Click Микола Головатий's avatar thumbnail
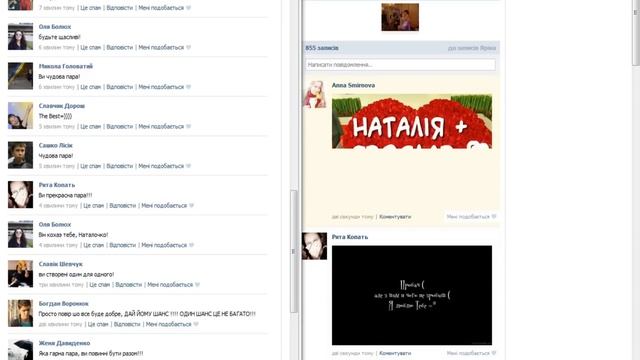Screen dimensions: 640x360 (x=20, y=76)
